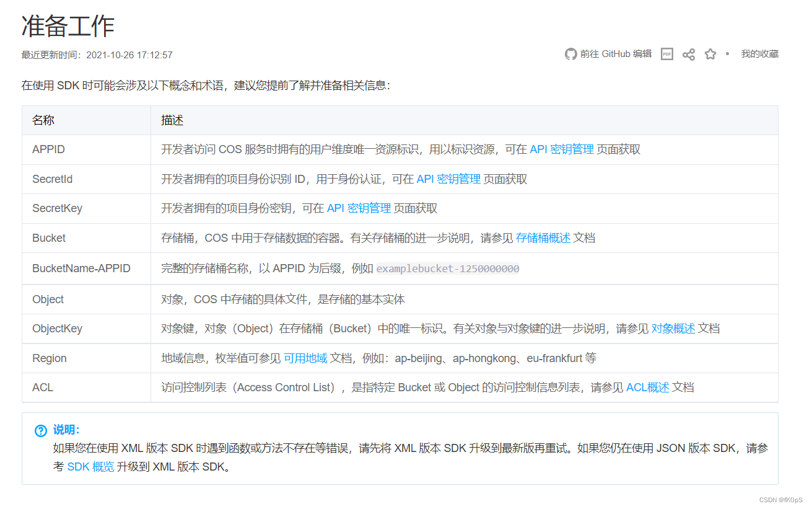Click the share icon in the toolbar
812x509 pixels.
[x=689, y=54]
